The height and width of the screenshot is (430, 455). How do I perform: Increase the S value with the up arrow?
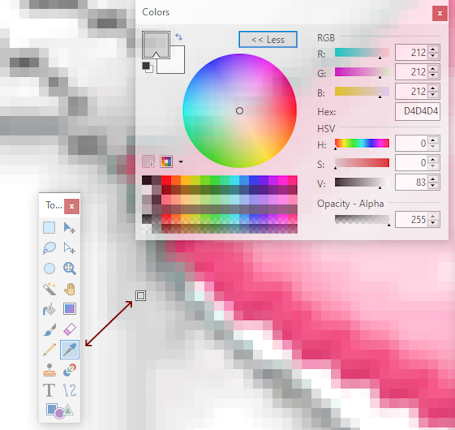point(433,159)
